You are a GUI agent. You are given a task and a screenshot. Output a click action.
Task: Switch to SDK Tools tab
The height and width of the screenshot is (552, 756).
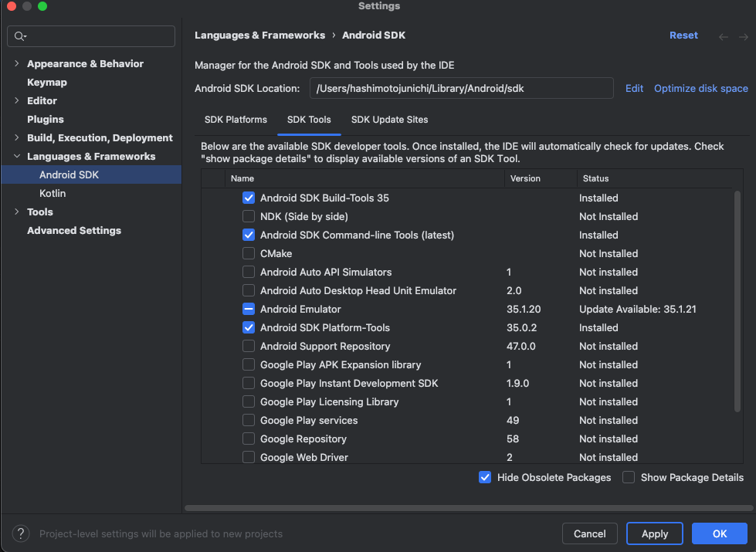(309, 120)
